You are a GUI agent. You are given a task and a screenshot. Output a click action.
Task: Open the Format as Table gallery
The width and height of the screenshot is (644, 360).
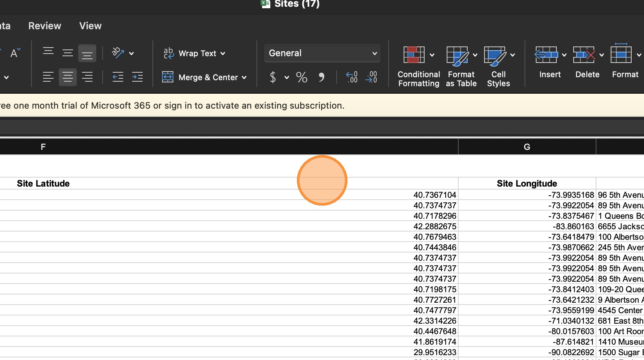pyautogui.click(x=457, y=56)
